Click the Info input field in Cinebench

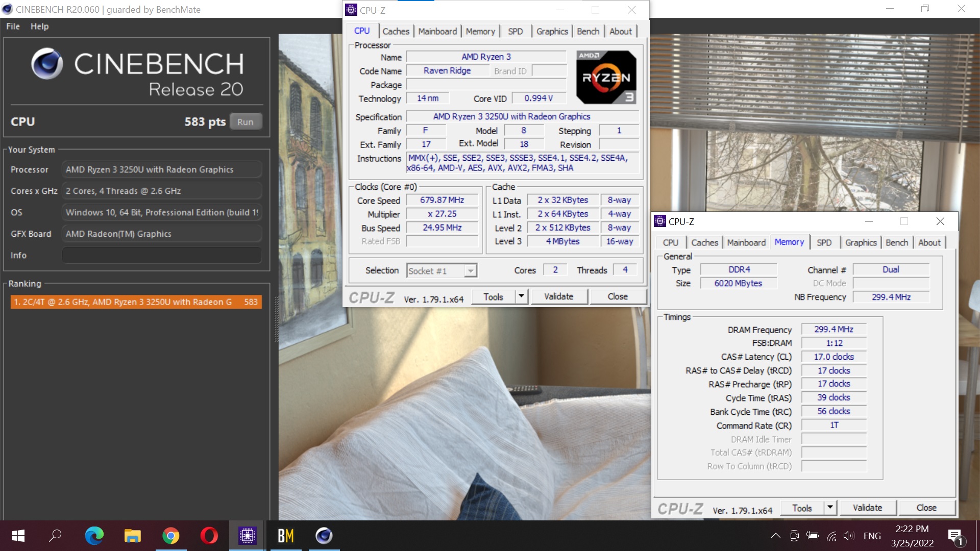[162, 255]
